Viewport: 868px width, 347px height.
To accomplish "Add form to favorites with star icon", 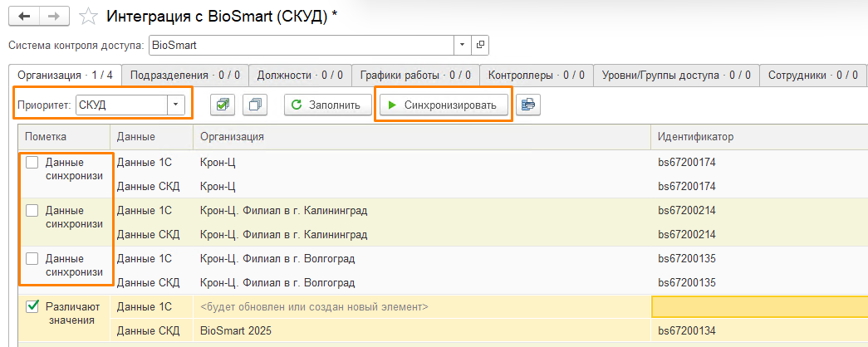I will (x=86, y=17).
